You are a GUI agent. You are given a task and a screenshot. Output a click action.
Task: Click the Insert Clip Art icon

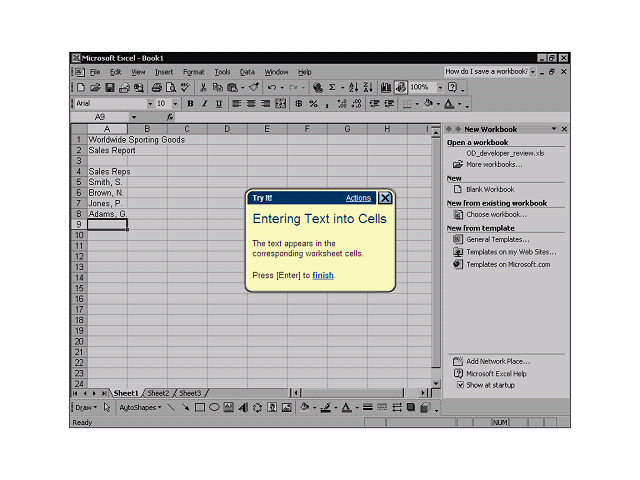[272, 407]
